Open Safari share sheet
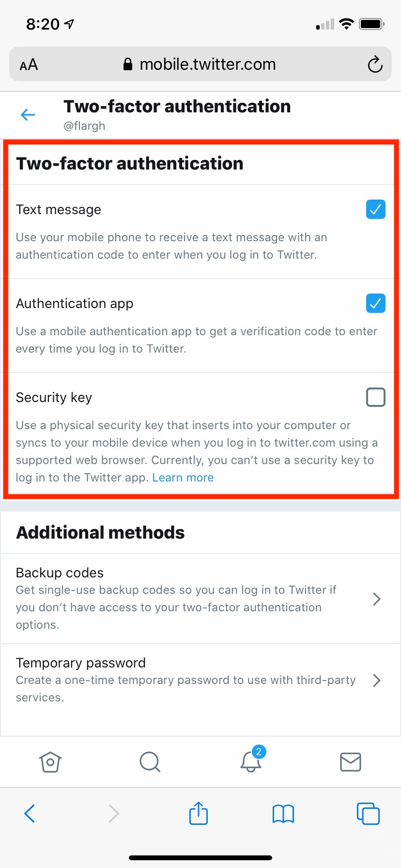 [199, 813]
